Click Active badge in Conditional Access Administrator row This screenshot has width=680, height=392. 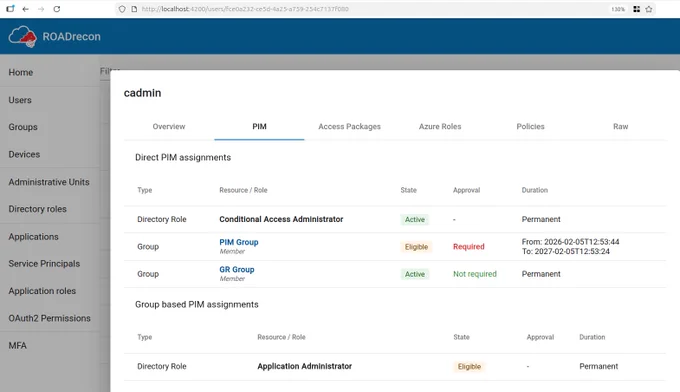click(415, 219)
